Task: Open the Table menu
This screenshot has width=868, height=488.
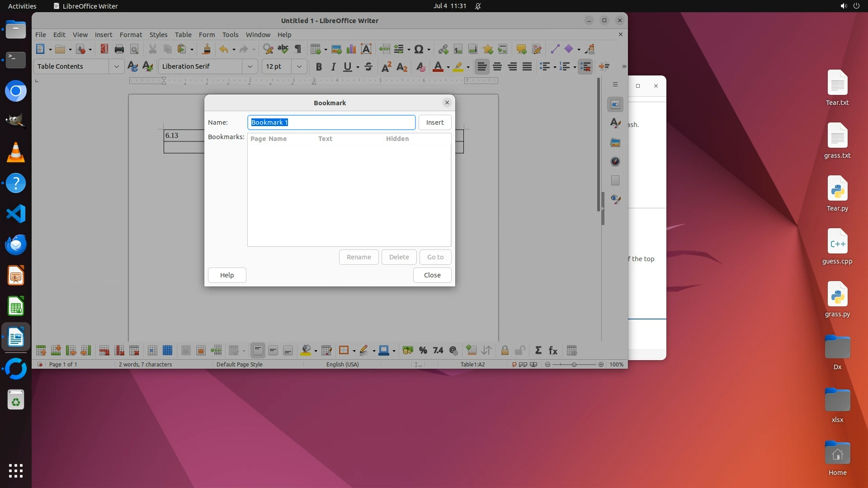Action: (183, 35)
